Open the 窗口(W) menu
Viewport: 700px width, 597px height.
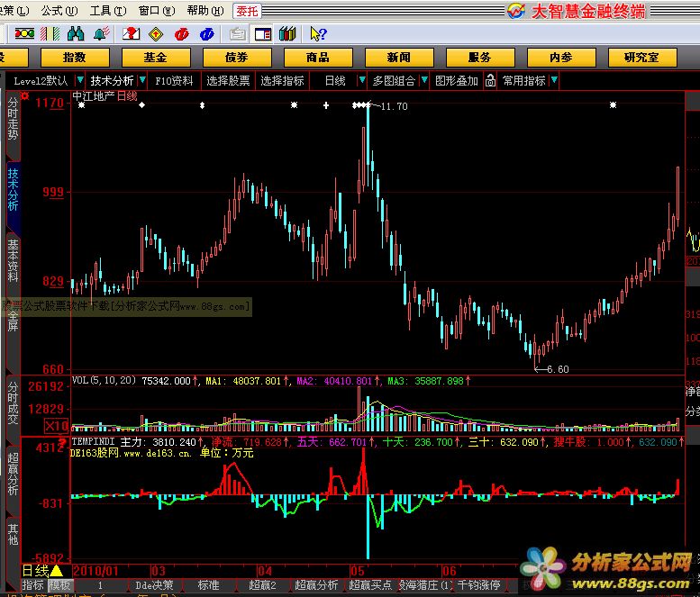[157, 11]
